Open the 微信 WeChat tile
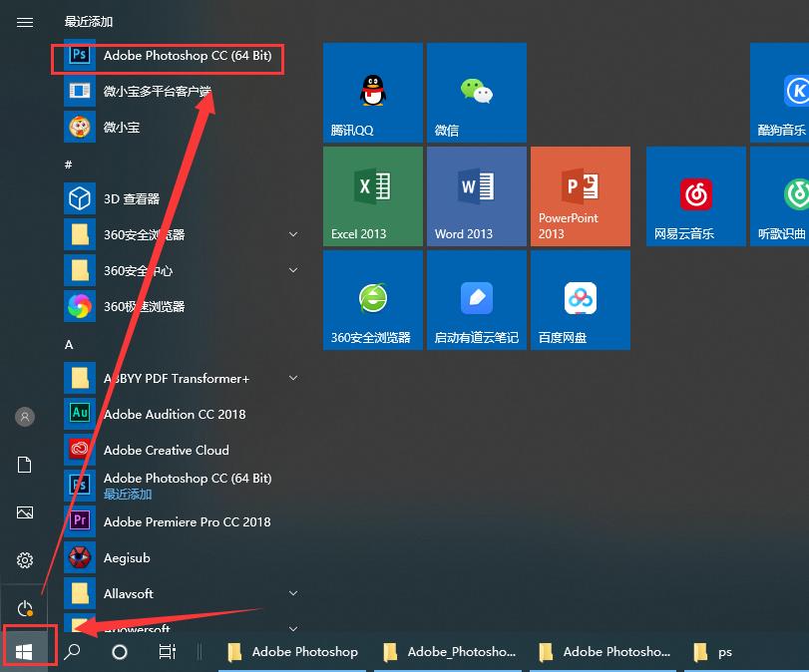Viewport: 809px width, 672px height. click(476, 92)
